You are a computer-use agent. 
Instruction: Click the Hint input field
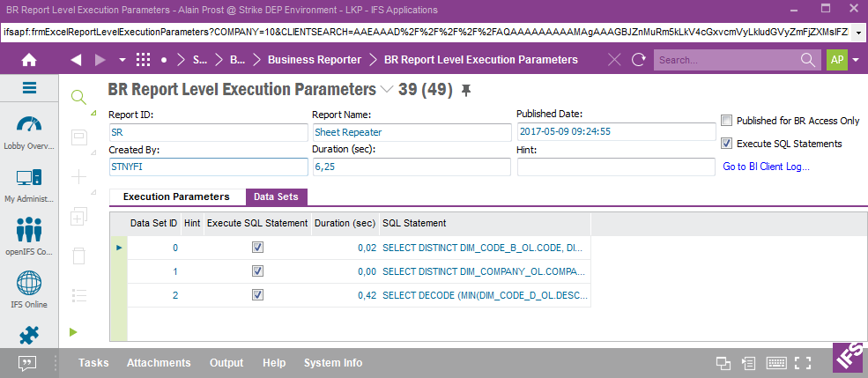click(616, 167)
